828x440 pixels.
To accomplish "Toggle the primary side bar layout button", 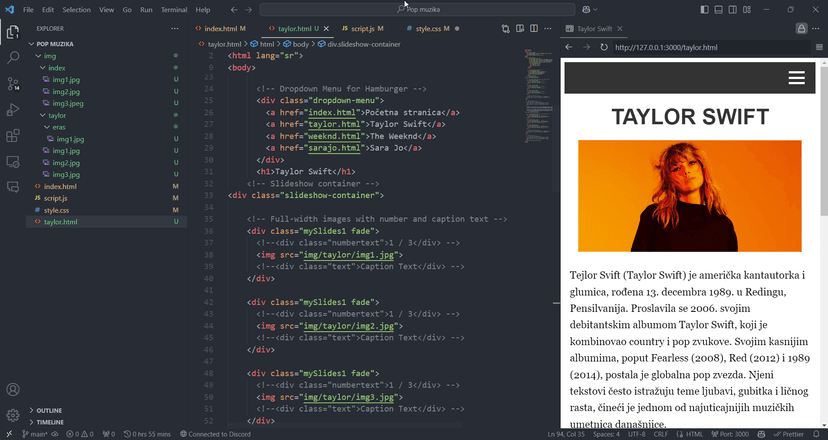I will [x=705, y=9].
